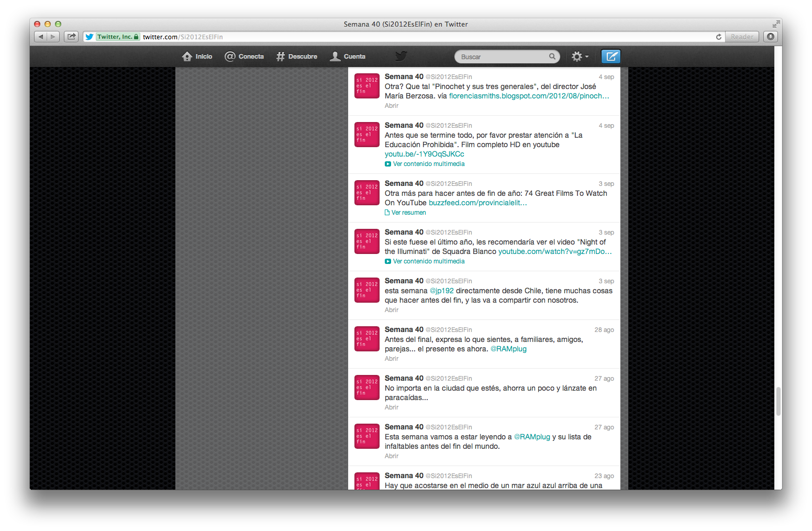Go back with Safari back arrow

click(x=40, y=37)
